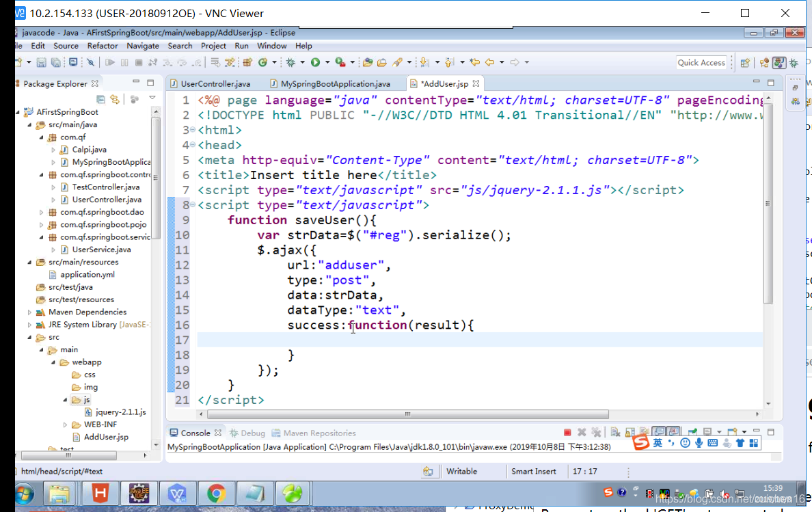
Task: Expand the Maven Dependencies node
Action: (x=29, y=312)
